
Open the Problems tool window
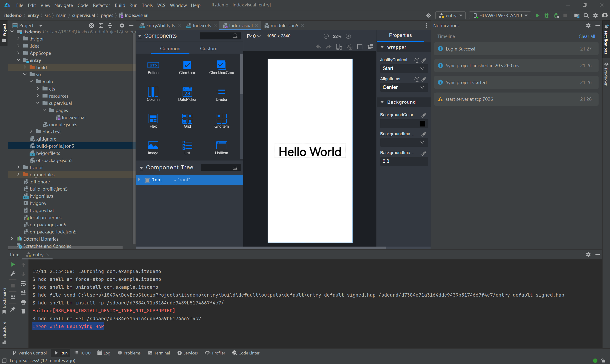(x=129, y=353)
